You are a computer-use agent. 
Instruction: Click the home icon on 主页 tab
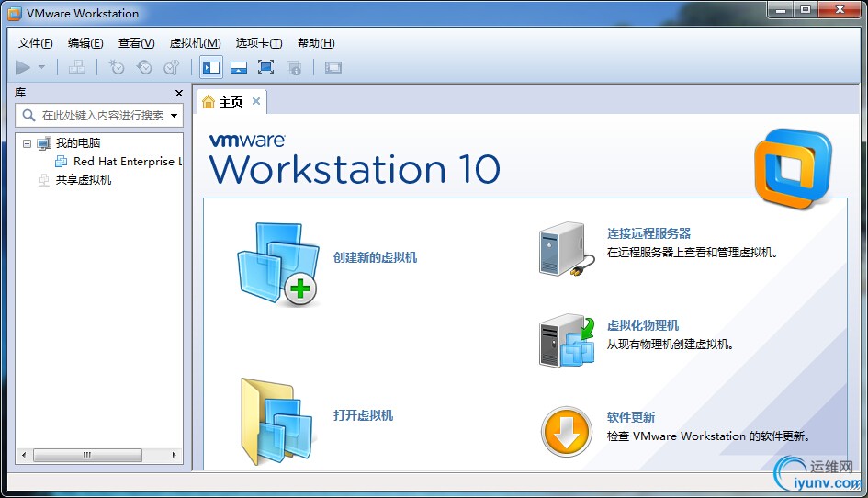click(209, 101)
